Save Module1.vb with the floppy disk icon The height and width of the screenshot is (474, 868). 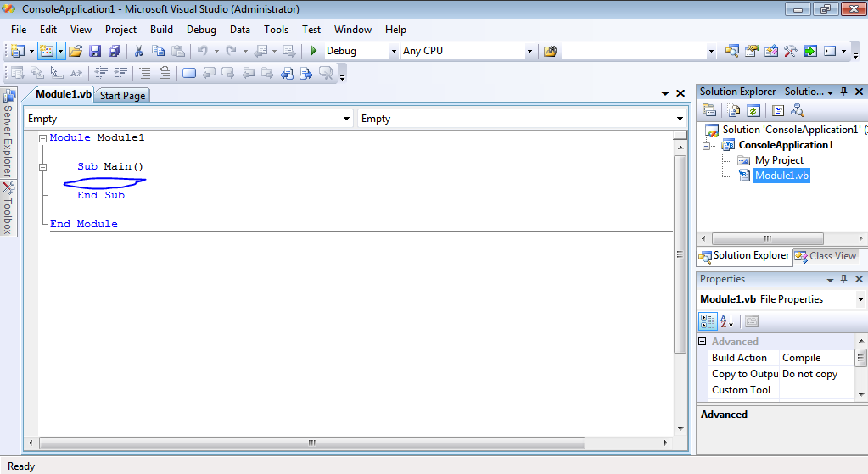click(x=95, y=51)
